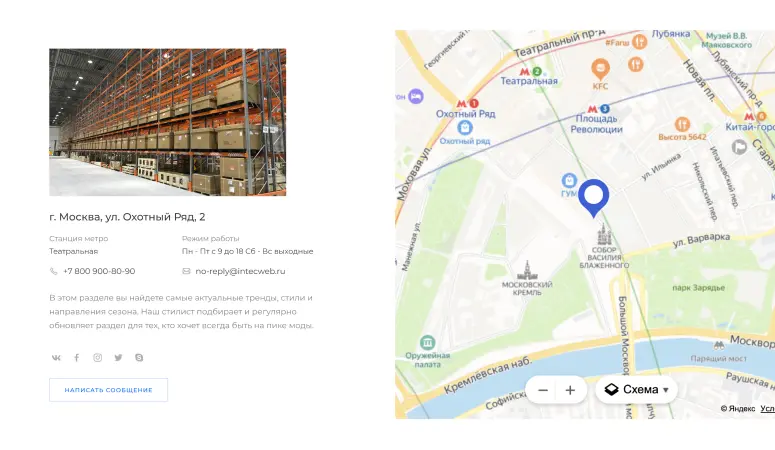This screenshot has height=450, width=775.
Task: Select the KFC restaurant marker on map
Action: click(x=601, y=70)
